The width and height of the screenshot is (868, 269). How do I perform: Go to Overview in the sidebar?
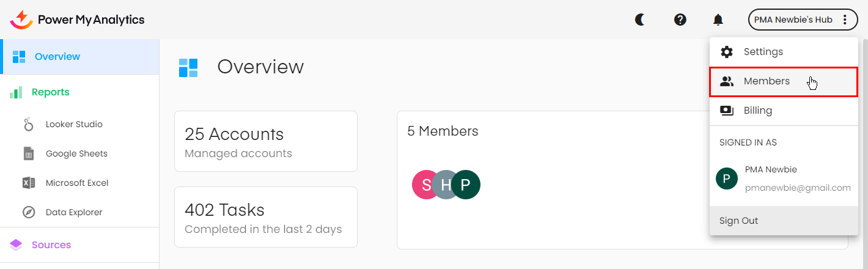[57, 57]
